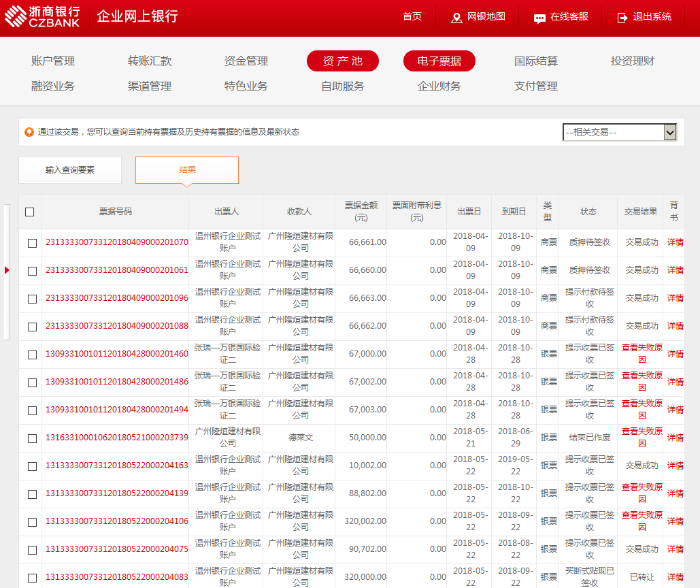
Task: Open the 渠道管理 menu
Action: click(x=150, y=86)
